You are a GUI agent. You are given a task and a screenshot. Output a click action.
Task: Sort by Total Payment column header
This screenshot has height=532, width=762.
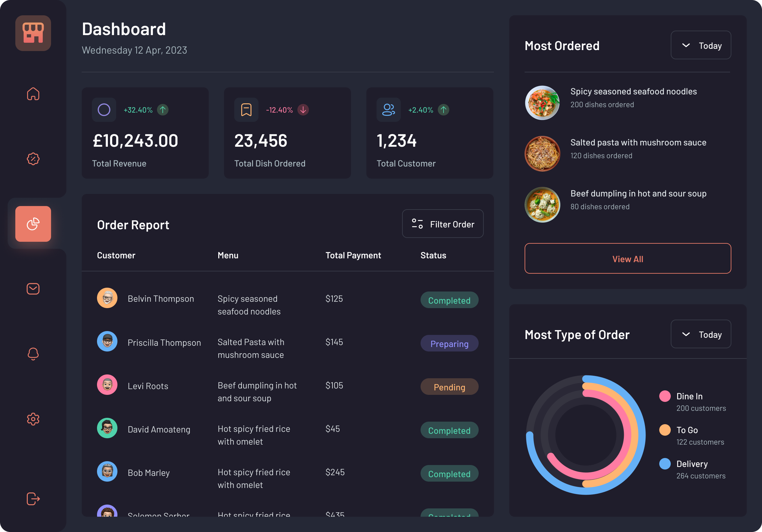tap(353, 255)
